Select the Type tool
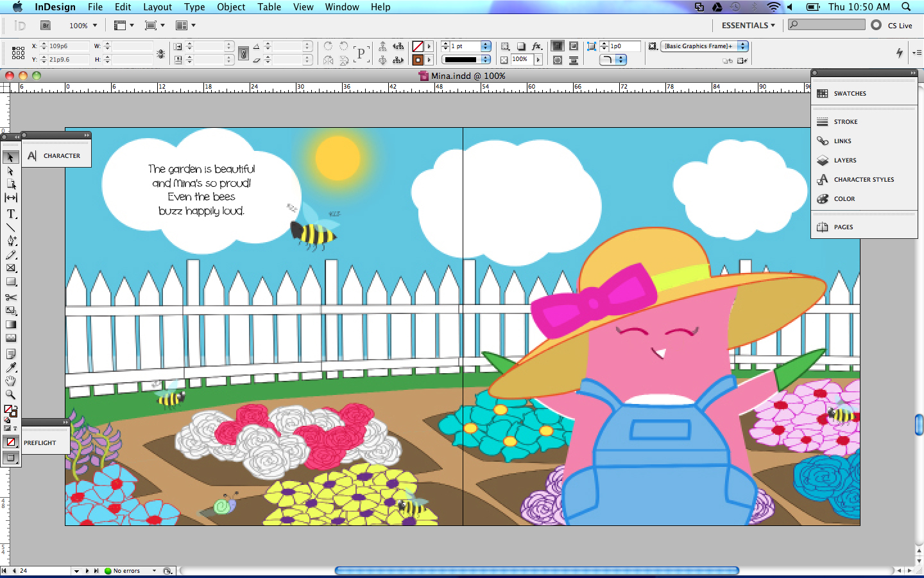The image size is (924, 578). click(11, 214)
